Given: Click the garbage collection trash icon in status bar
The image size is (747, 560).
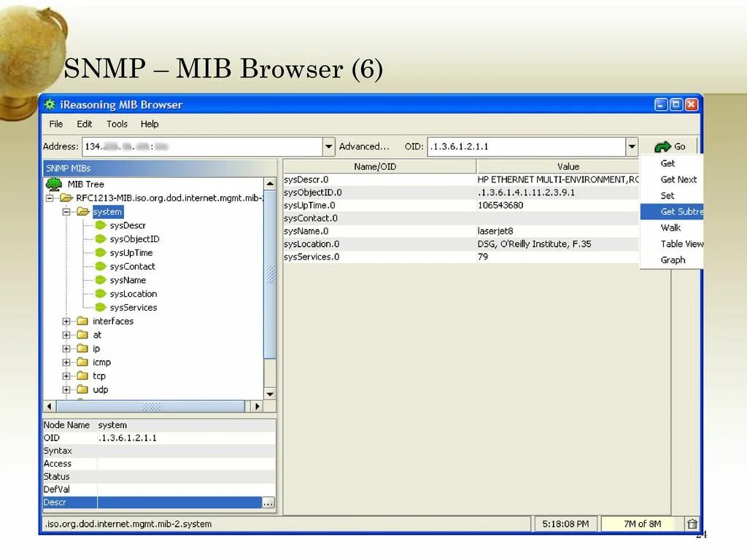Looking at the screenshot, I should [x=692, y=524].
